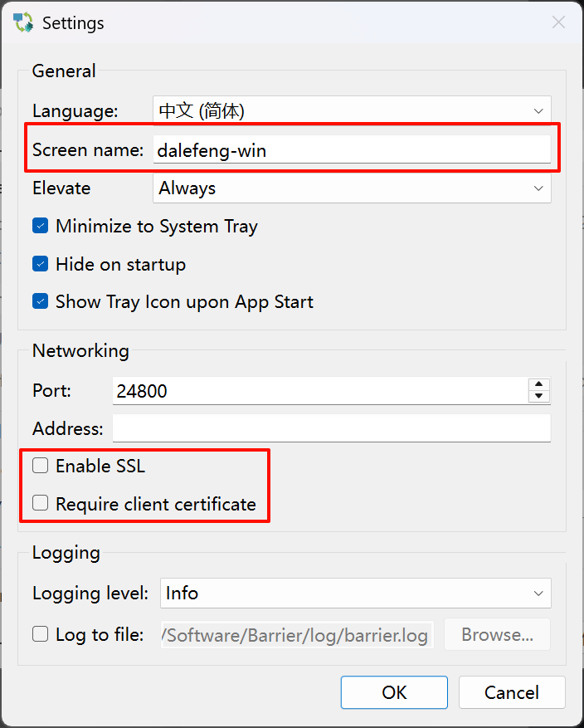Click inside the Port number field
The width and height of the screenshot is (584, 728).
(319, 391)
